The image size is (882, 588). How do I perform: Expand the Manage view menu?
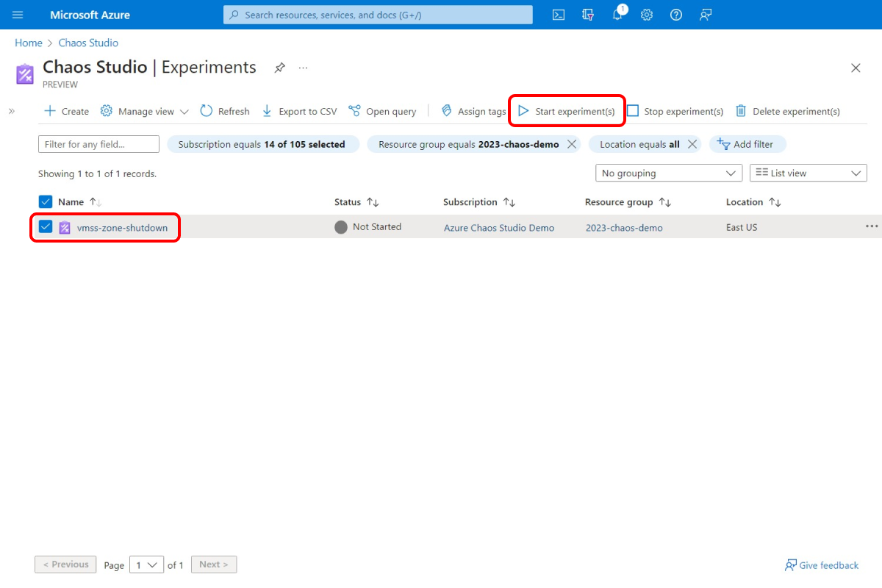point(144,111)
